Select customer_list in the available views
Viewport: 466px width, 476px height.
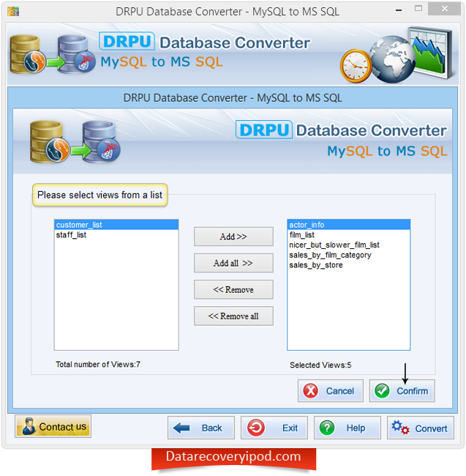(x=116, y=225)
